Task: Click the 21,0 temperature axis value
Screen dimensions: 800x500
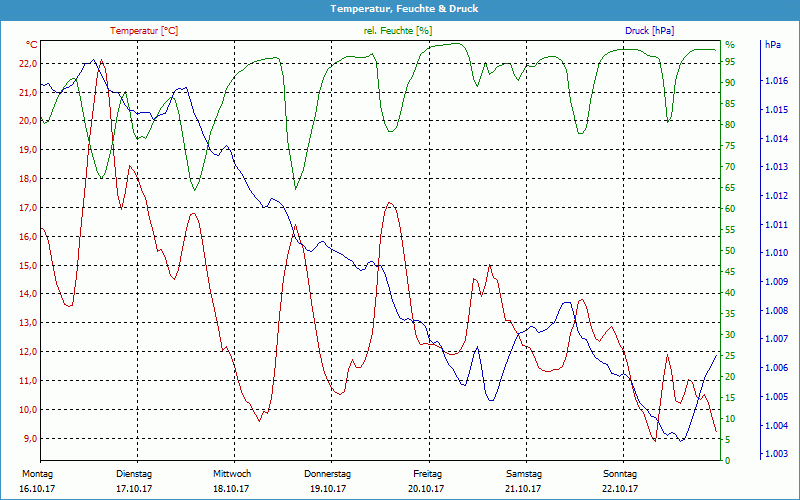Action: point(28,92)
